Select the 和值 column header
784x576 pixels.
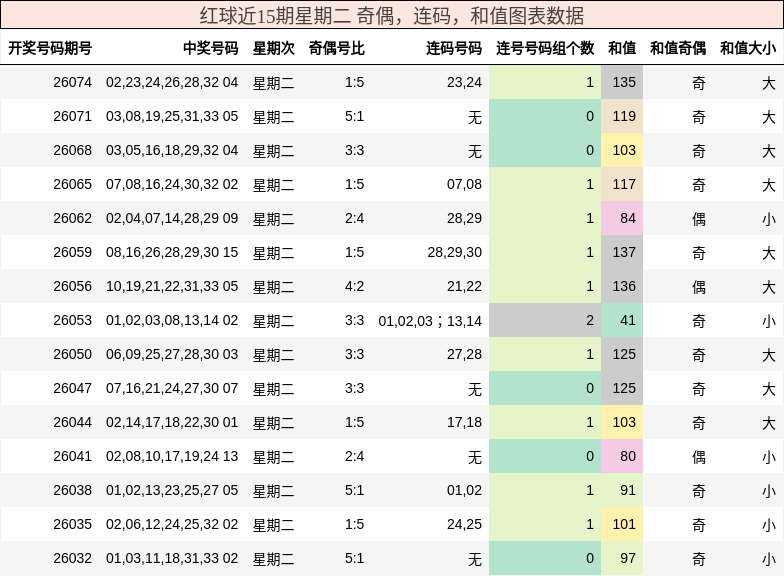pyautogui.click(x=622, y=48)
